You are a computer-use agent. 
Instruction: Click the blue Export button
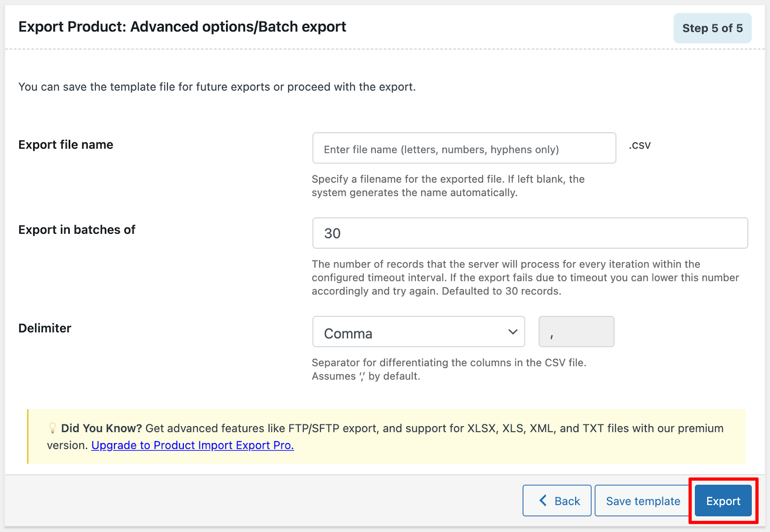click(x=723, y=501)
